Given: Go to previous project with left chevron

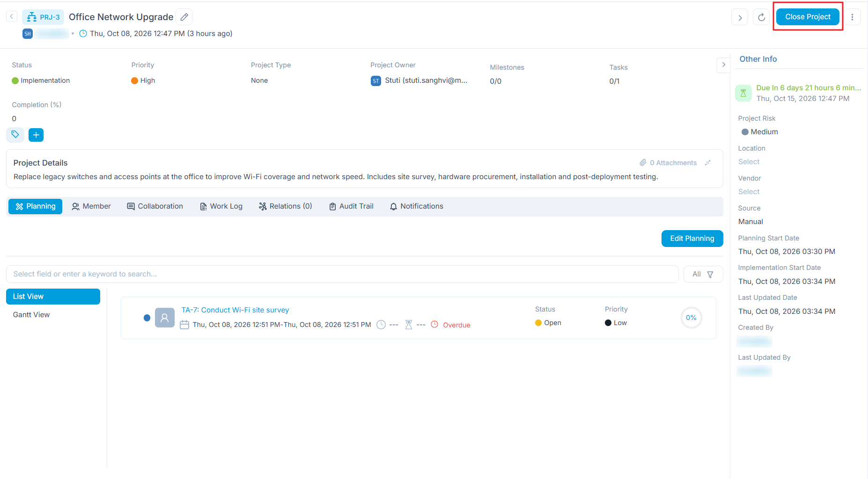Looking at the screenshot, I should point(12,16).
